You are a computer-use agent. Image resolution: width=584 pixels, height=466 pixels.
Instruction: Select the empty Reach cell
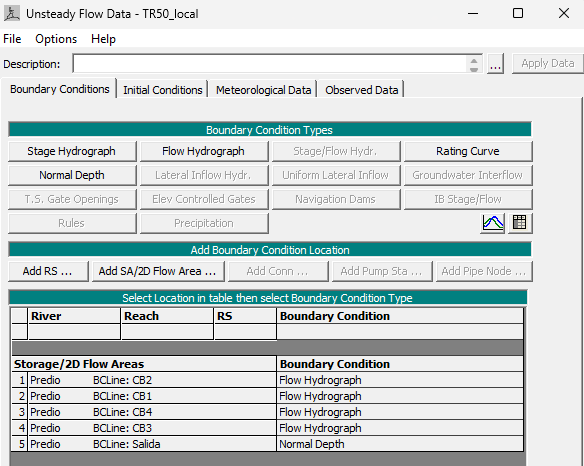coord(167,332)
